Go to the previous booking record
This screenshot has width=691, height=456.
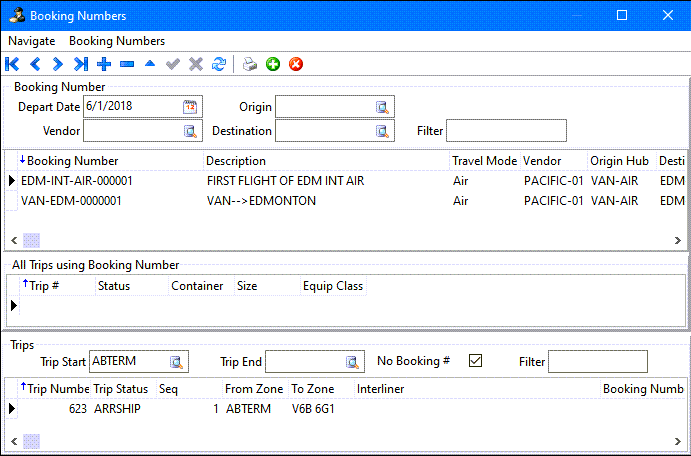click(35, 64)
